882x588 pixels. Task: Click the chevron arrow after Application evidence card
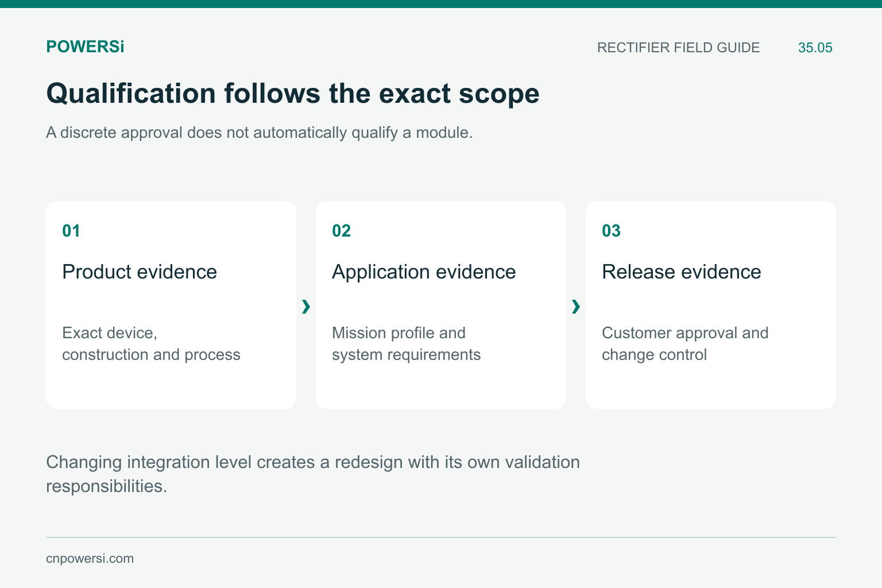tap(576, 307)
